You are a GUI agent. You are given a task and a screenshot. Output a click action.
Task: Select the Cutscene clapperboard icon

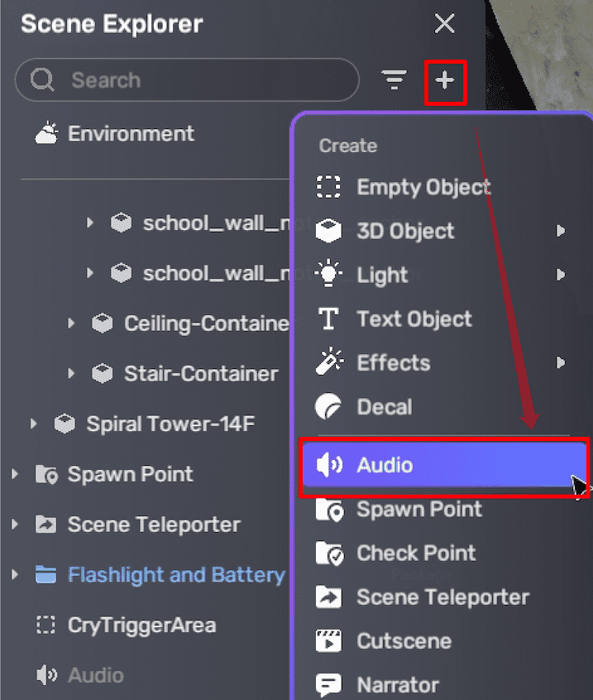tap(328, 640)
